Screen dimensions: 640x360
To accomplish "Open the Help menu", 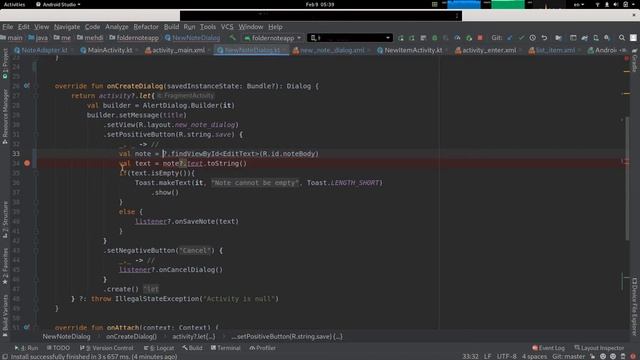I will coord(275,27).
